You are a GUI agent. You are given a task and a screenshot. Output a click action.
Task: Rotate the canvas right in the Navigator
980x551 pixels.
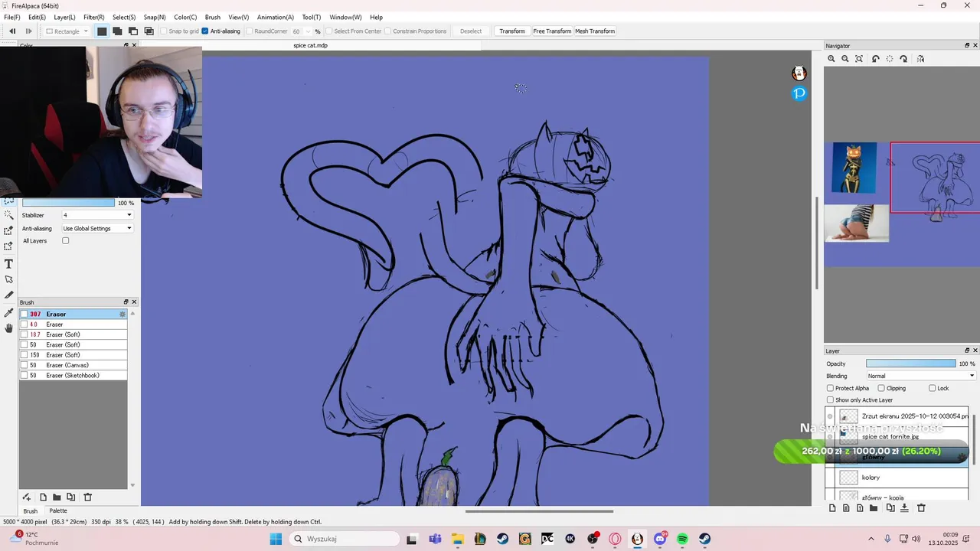pos(903,59)
